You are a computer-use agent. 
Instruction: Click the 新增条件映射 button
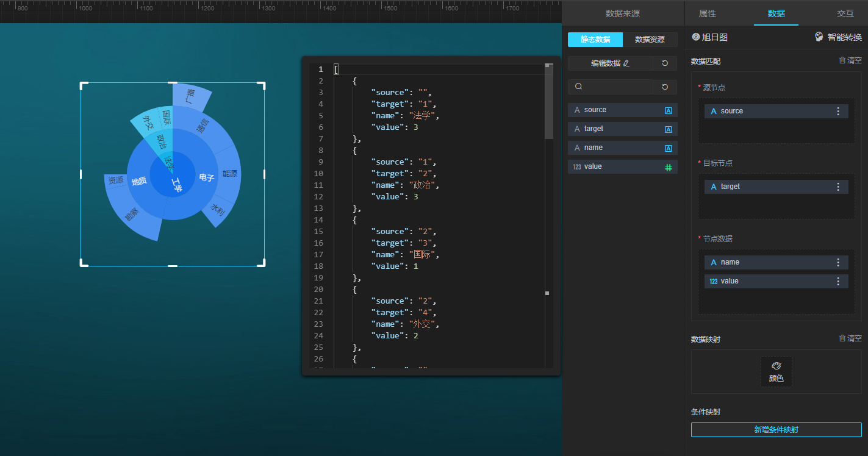click(777, 430)
